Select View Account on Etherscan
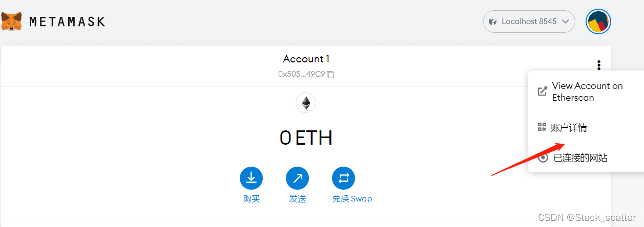644x227 pixels. pos(585,92)
